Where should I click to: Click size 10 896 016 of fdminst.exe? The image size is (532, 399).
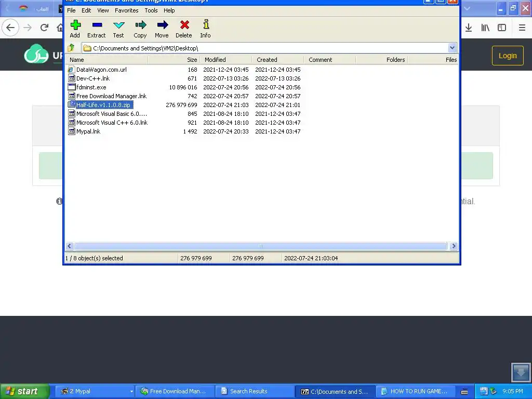(x=183, y=87)
